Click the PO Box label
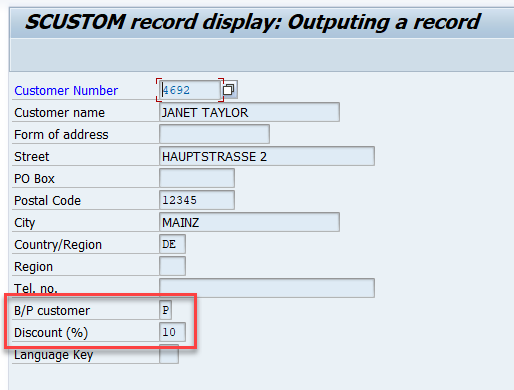 [x=34, y=179]
